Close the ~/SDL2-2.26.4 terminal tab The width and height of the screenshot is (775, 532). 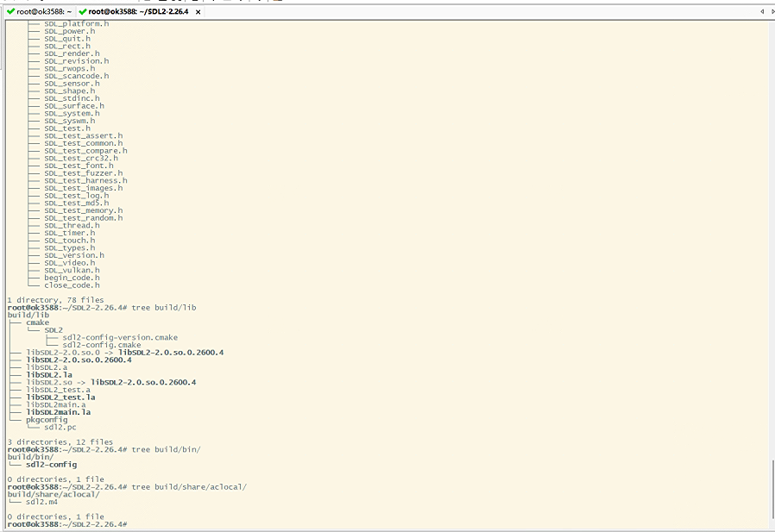[x=198, y=11]
